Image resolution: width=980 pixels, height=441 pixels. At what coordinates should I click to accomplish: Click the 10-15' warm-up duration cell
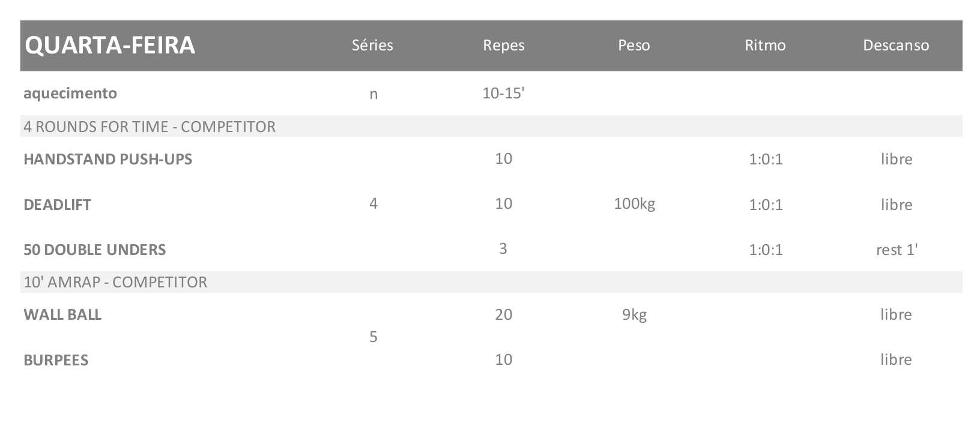[x=503, y=94]
